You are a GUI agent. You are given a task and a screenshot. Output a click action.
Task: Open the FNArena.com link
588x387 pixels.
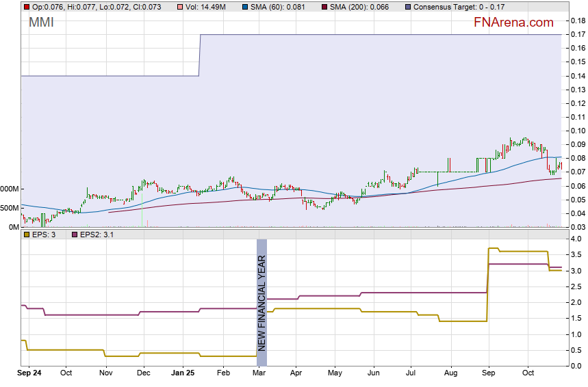513,23
